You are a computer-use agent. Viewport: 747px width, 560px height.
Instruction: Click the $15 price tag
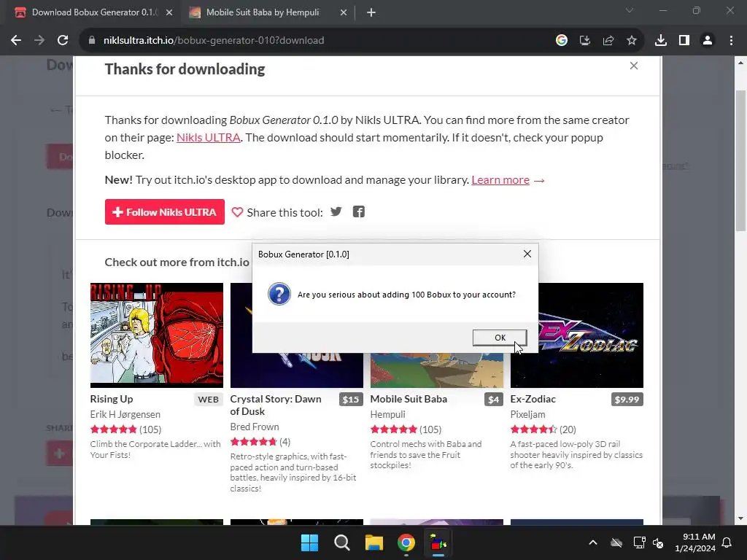click(351, 400)
